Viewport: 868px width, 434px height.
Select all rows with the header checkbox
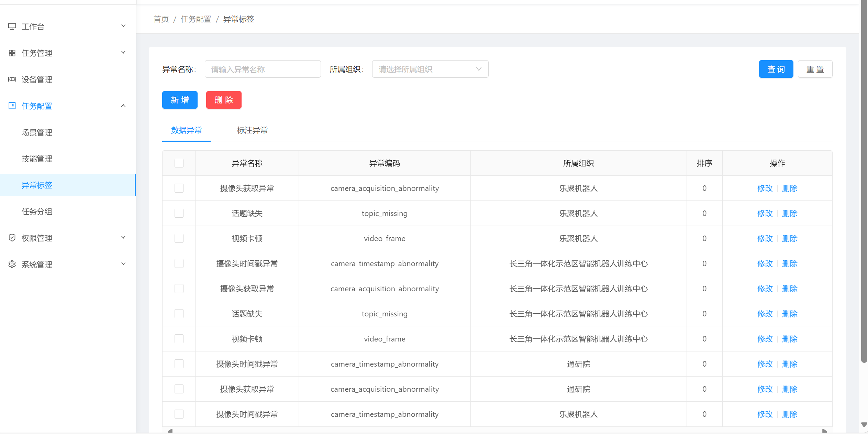[179, 163]
